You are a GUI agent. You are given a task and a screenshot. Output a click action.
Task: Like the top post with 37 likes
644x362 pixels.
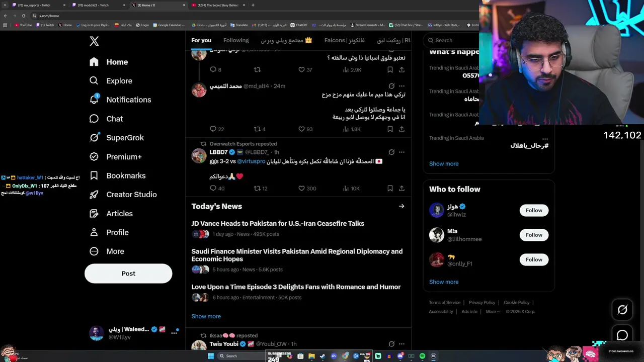[305, 70]
